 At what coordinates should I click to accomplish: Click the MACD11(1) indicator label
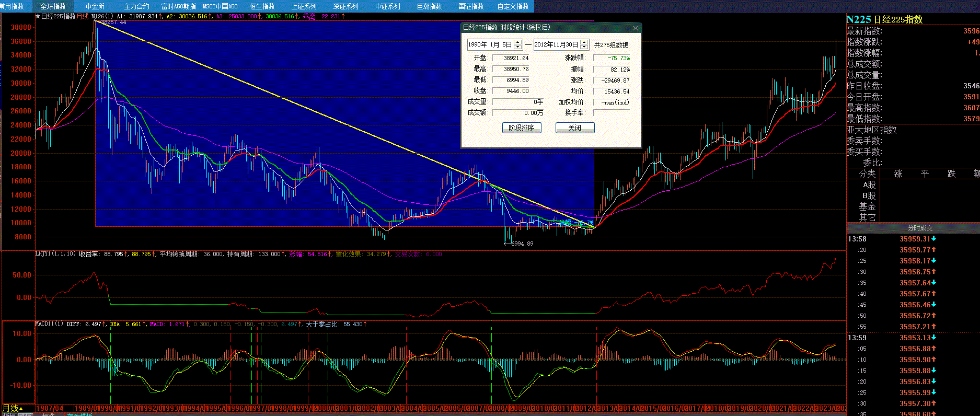49,324
